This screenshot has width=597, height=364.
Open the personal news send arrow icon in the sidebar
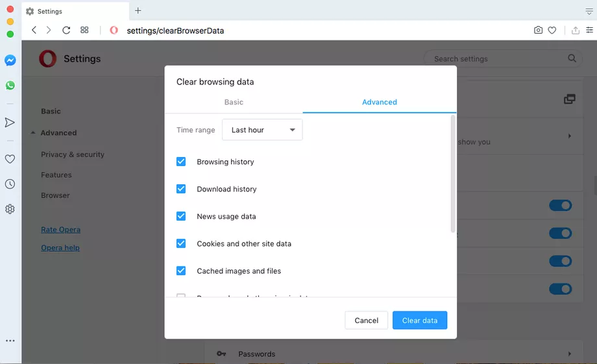(x=10, y=122)
